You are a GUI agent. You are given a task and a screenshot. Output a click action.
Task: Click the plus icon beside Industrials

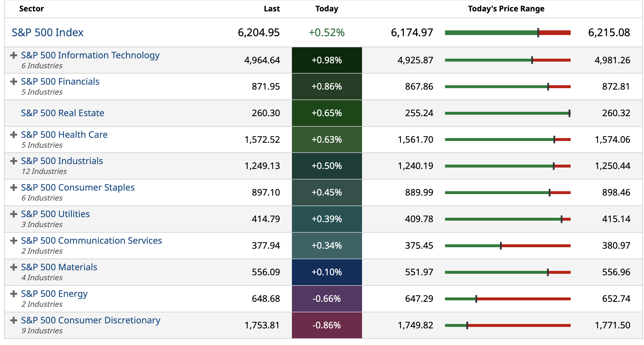[13, 161]
